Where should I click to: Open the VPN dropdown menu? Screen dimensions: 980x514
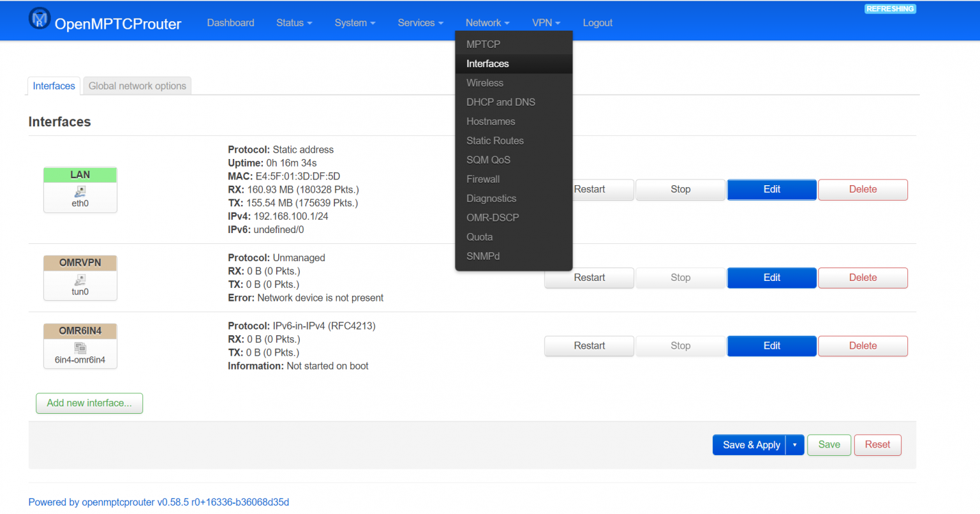[x=546, y=22]
